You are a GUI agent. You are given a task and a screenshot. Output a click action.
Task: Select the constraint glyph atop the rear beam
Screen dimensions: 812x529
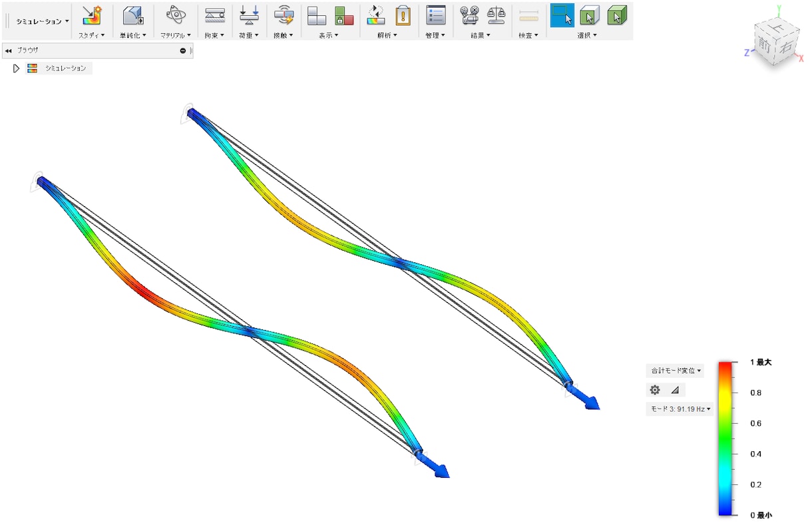click(x=187, y=113)
